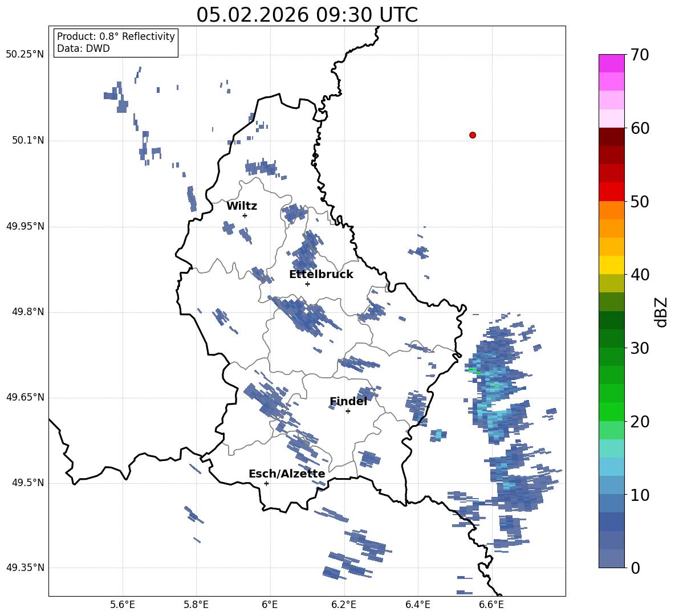The width and height of the screenshot is (675, 616).
Task: Click the 70 tick label on colorbar
Action: click(640, 55)
